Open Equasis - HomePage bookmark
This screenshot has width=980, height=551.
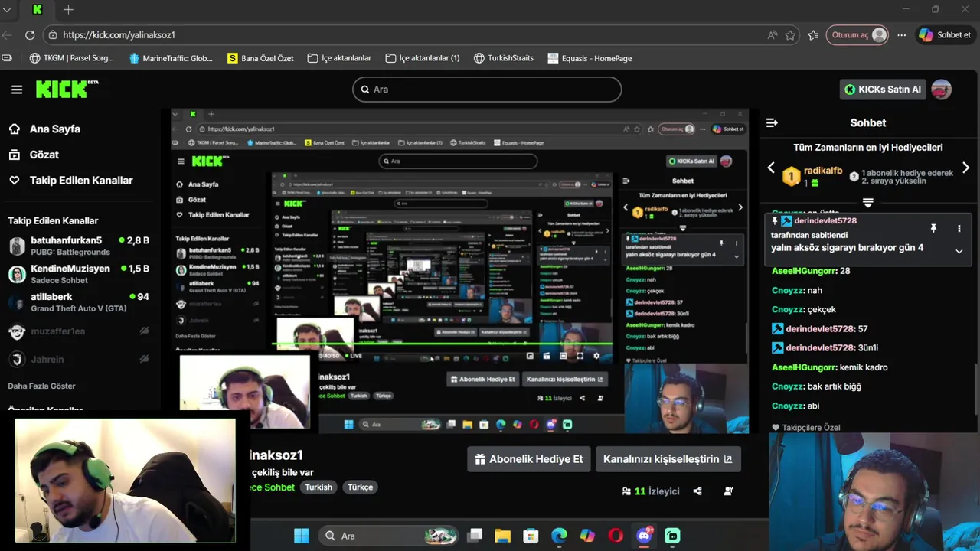coord(590,58)
